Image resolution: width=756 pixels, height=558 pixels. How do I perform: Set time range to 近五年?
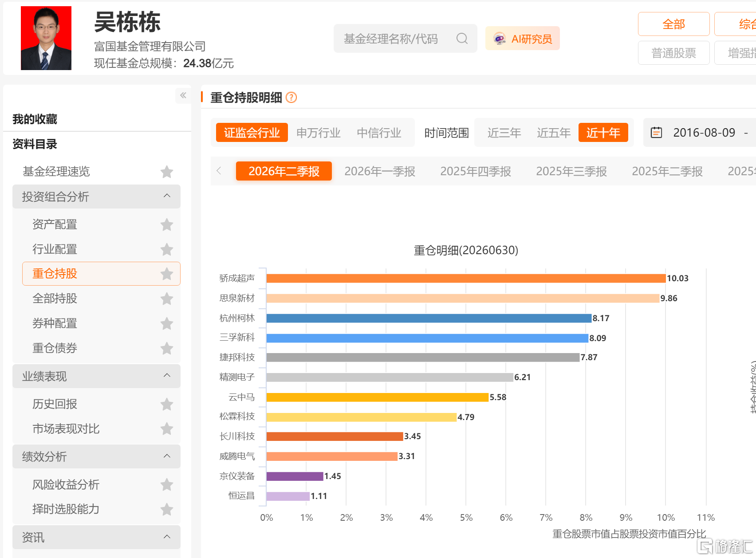554,133
